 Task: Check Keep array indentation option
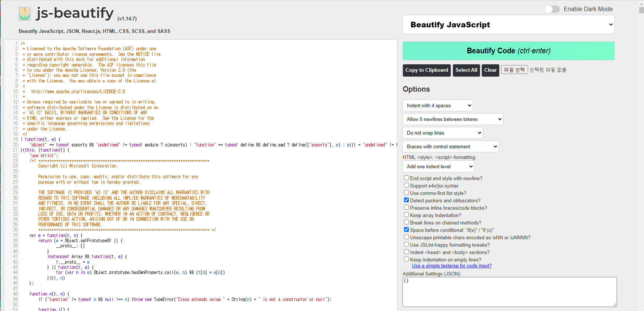tap(406, 215)
